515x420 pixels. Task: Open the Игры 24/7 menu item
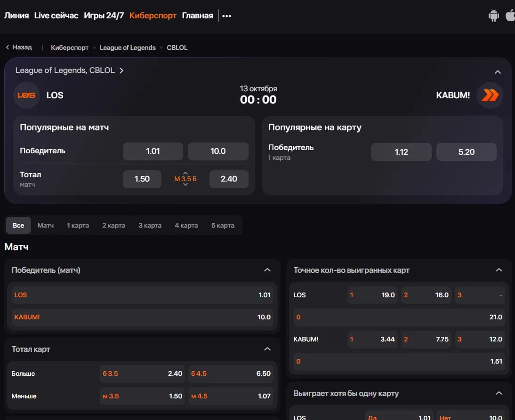(x=104, y=16)
